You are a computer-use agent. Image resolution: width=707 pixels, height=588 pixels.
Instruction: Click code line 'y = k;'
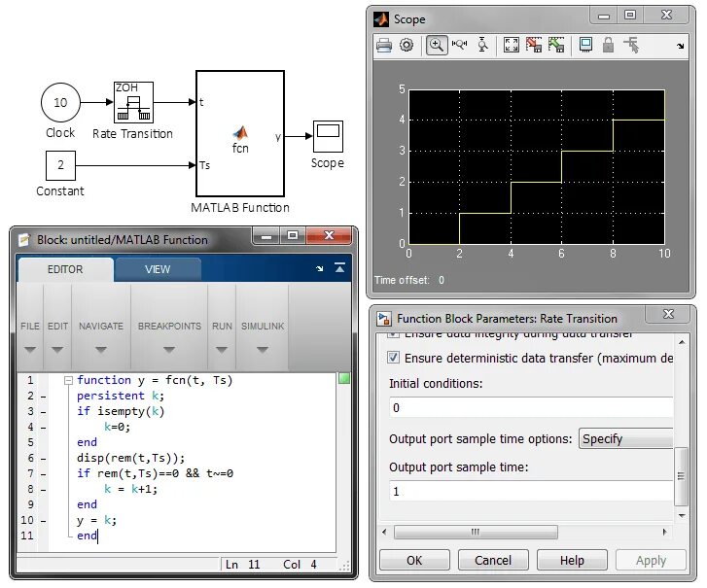(96, 520)
